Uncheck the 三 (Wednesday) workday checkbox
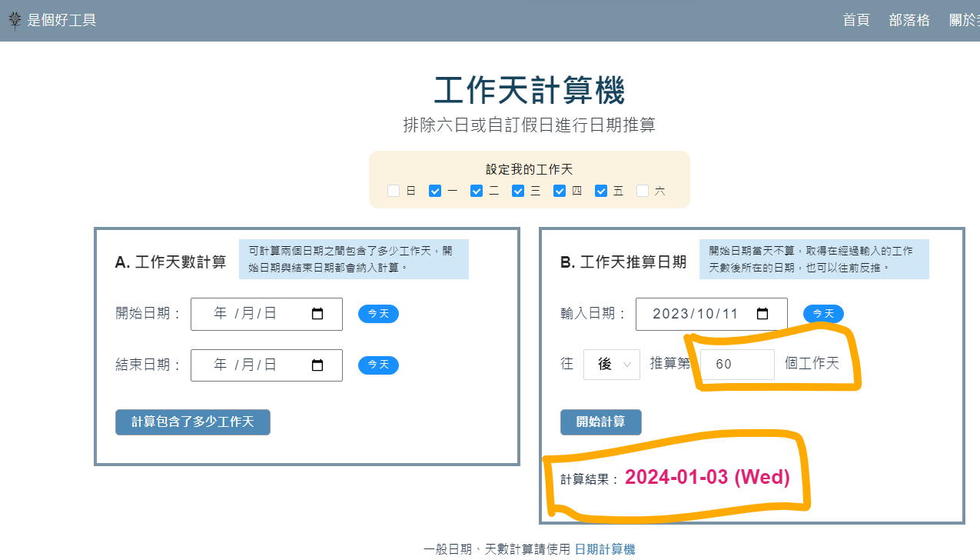The width and height of the screenshot is (980, 560). (518, 191)
